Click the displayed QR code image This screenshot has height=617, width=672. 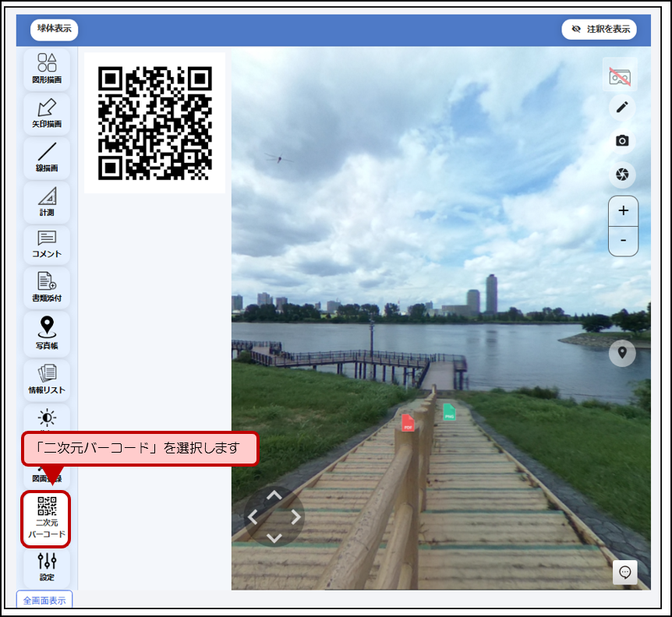tap(154, 123)
